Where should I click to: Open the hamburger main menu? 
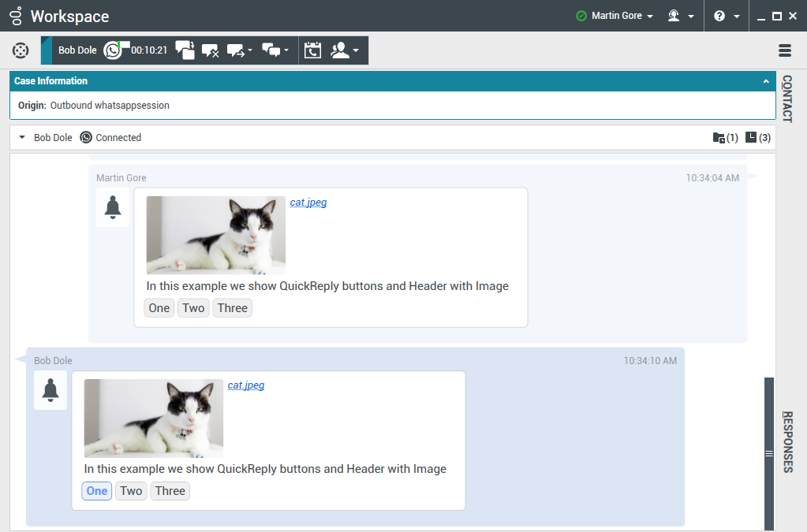click(784, 50)
